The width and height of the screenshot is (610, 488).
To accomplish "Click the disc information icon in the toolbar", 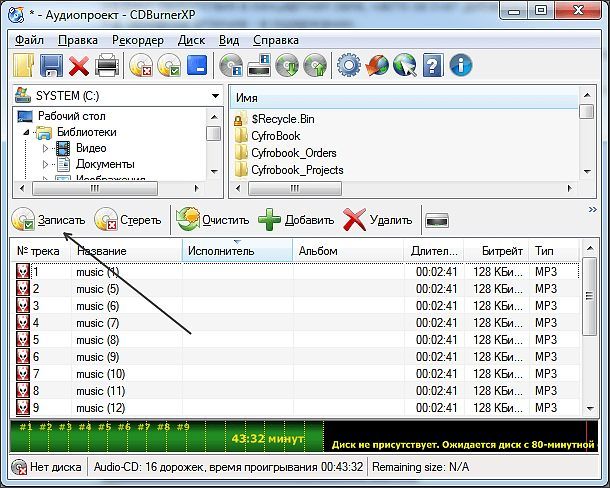I will pos(231,65).
